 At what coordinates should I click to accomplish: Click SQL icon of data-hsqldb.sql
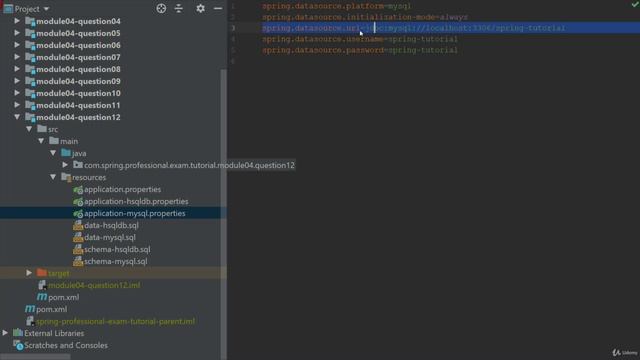[x=78, y=225]
